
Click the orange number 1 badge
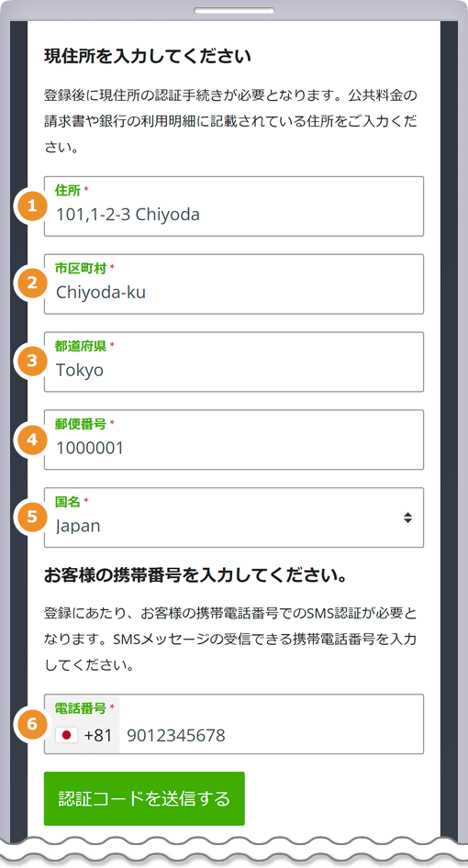point(32,206)
